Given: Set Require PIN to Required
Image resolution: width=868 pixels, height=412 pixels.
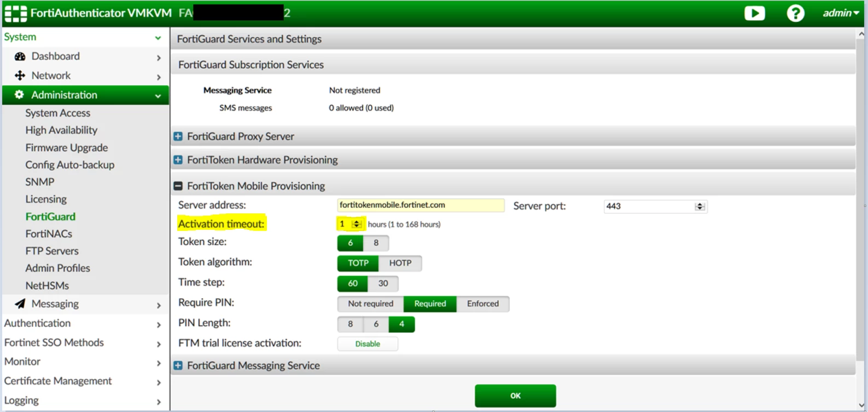Looking at the screenshot, I should click(430, 304).
